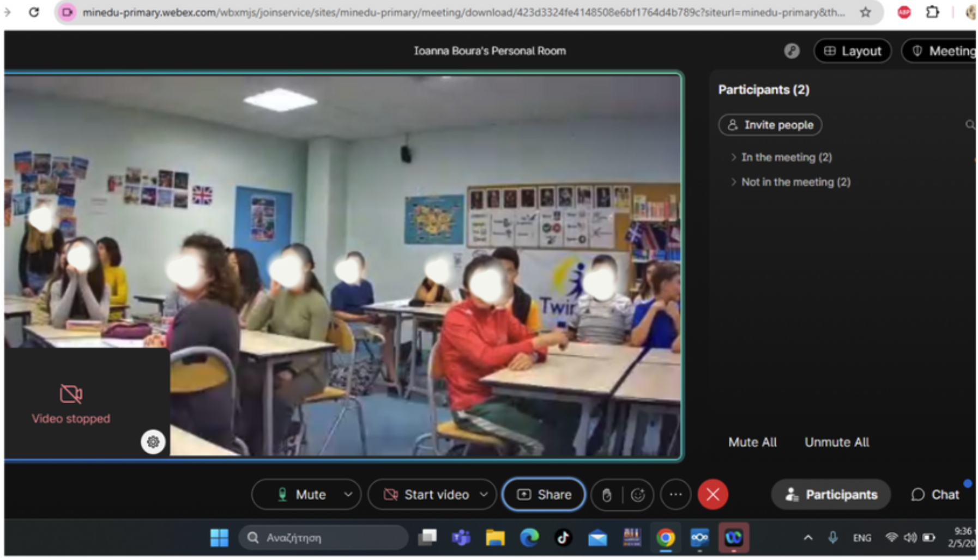
Task: Click the raise hand icon
Action: (606, 495)
